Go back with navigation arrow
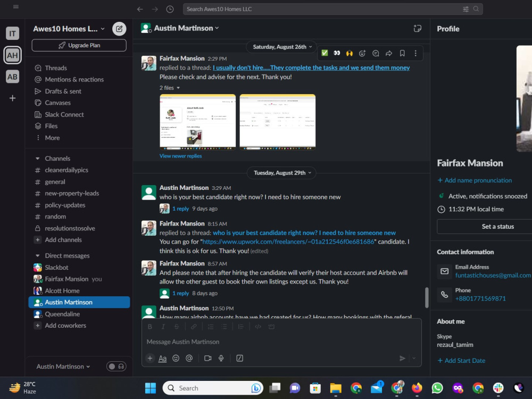The width and height of the screenshot is (532, 399). pyautogui.click(x=140, y=9)
